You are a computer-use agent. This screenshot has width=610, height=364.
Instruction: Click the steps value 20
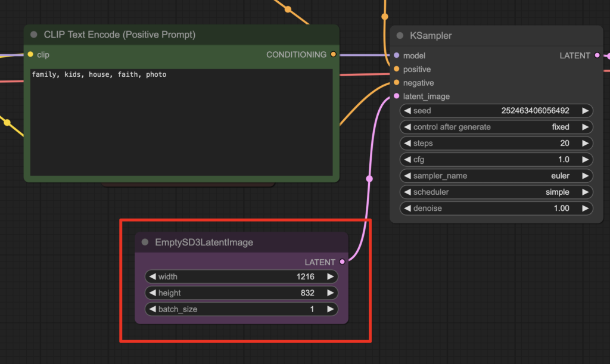(x=565, y=143)
